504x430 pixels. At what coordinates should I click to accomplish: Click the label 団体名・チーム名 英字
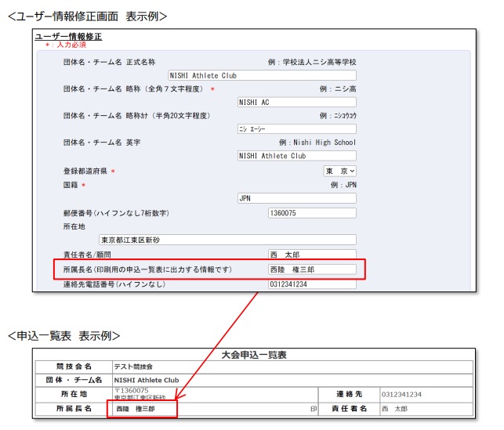(102, 143)
